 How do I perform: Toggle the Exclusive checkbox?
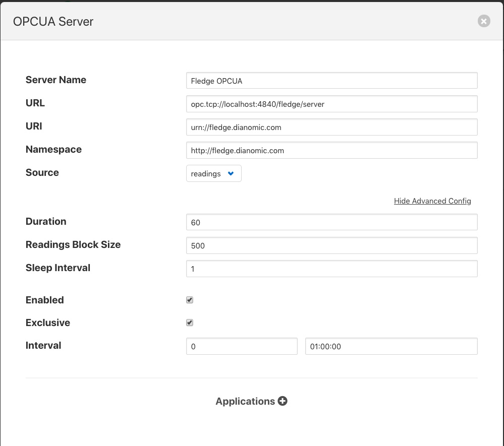(190, 323)
